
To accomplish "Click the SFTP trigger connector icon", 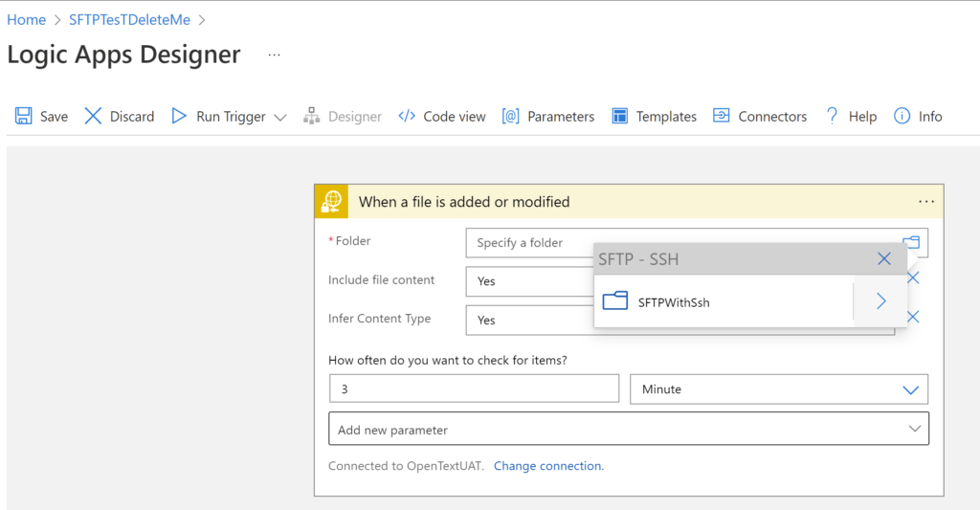I will coord(331,201).
